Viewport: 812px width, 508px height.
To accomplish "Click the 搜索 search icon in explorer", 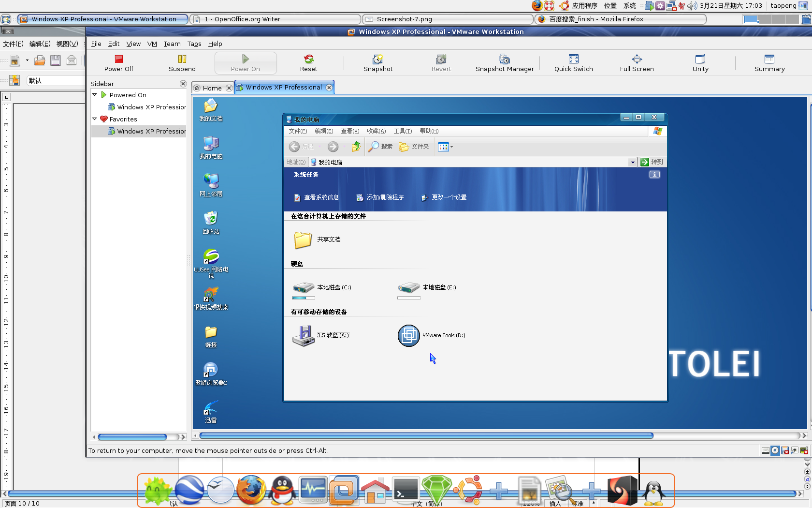I will pyautogui.click(x=380, y=147).
